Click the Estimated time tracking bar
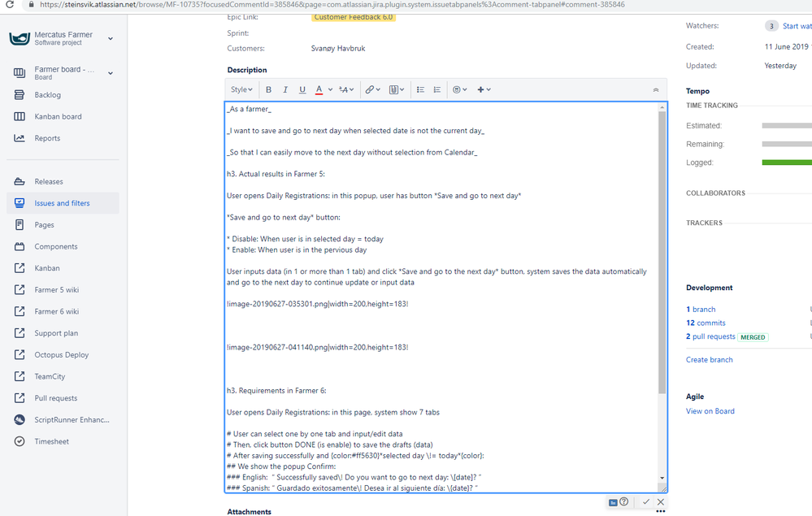 (x=787, y=126)
